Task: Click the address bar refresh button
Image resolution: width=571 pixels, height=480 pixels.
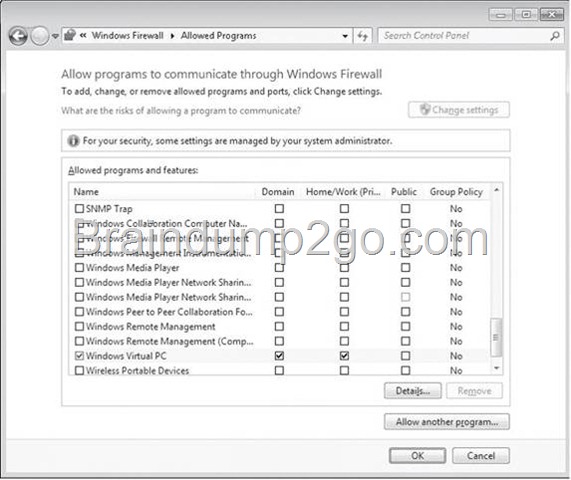Action: click(362, 36)
